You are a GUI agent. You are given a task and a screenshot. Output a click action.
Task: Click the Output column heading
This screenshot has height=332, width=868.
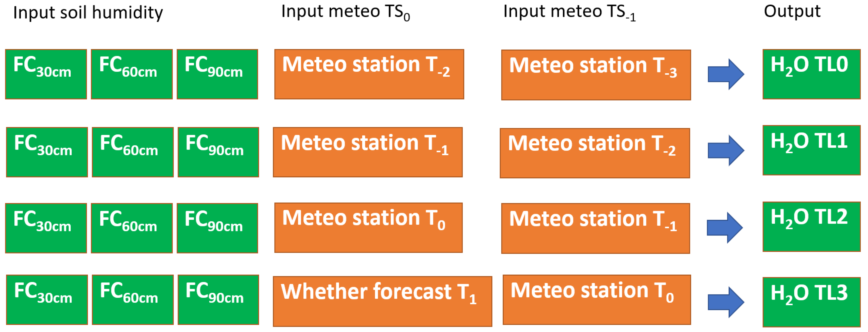(792, 11)
